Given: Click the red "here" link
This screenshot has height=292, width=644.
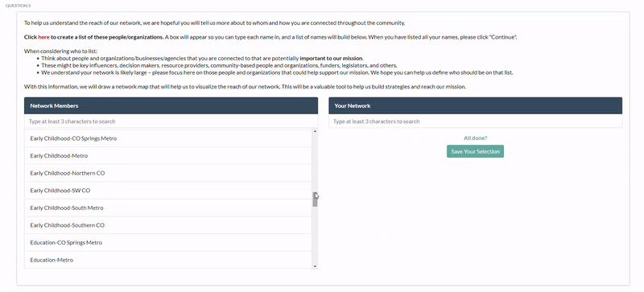Looking at the screenshot, I should pyautogui.click(x=44, y=37).
